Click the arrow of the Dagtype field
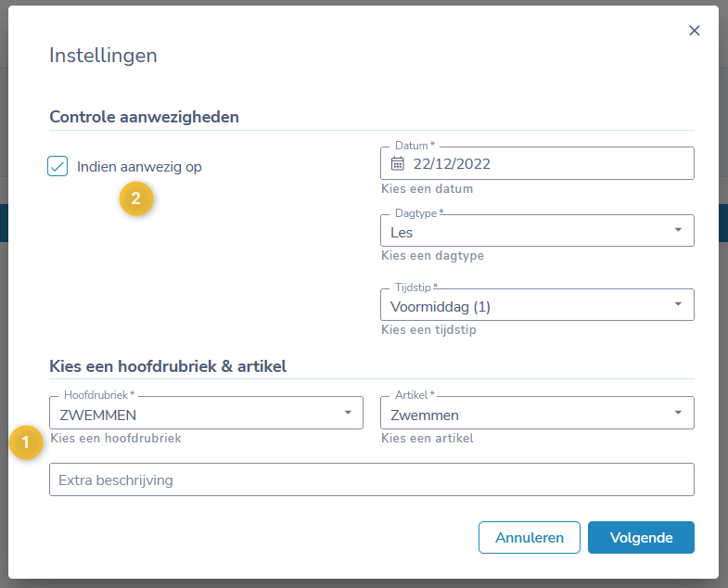The height and width of the screenshot is (588, 728). [x=677, y=230]
